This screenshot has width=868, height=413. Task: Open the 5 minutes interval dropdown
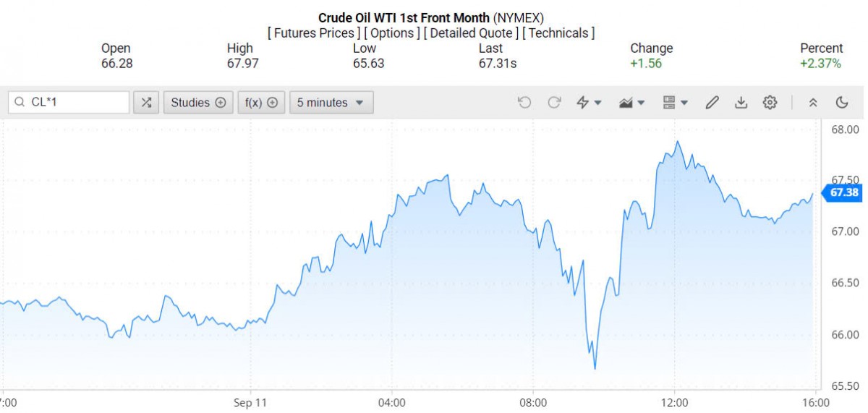(x=331, y=103)
